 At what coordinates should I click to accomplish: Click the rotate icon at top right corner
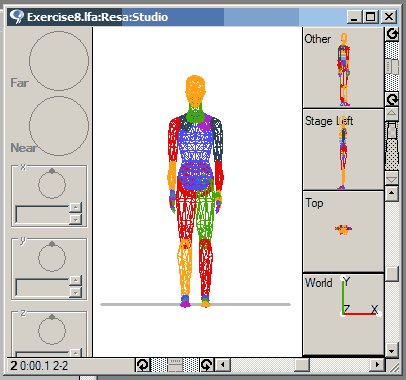click(392, 34)
